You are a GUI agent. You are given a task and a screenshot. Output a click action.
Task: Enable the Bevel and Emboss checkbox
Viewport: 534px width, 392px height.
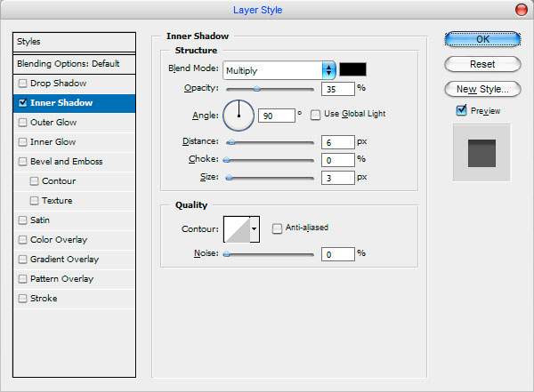point(23,162)
